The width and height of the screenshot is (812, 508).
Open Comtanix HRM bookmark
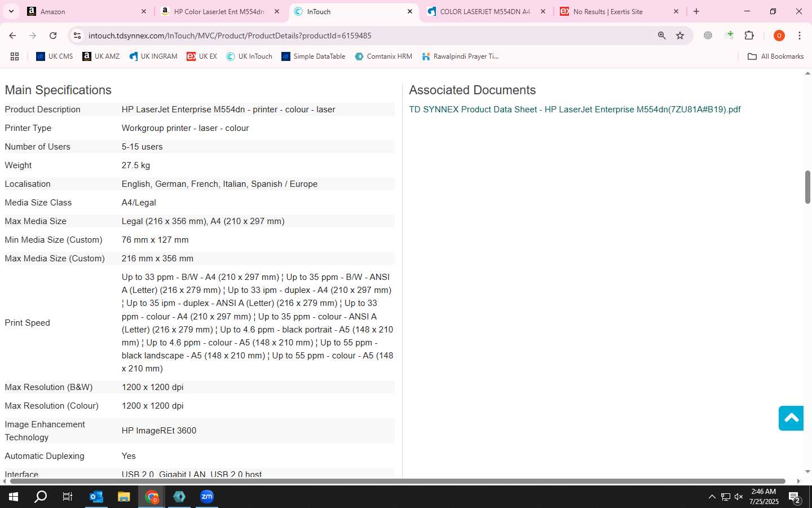point(383,56)
